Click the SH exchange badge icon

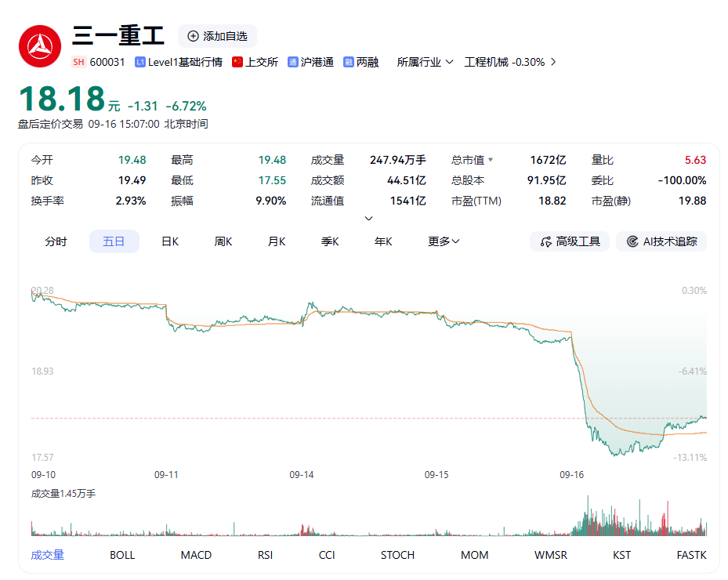tap(78, 62)
